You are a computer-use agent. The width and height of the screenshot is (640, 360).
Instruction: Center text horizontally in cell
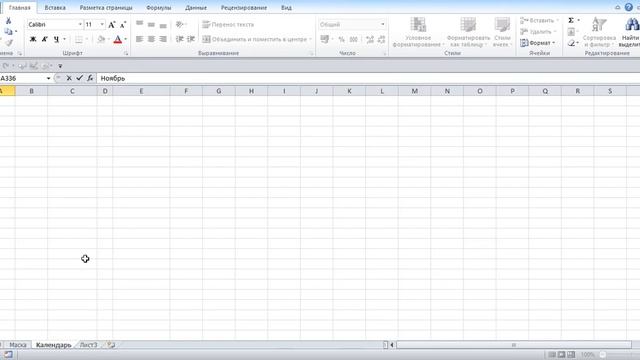click(151, 39)
